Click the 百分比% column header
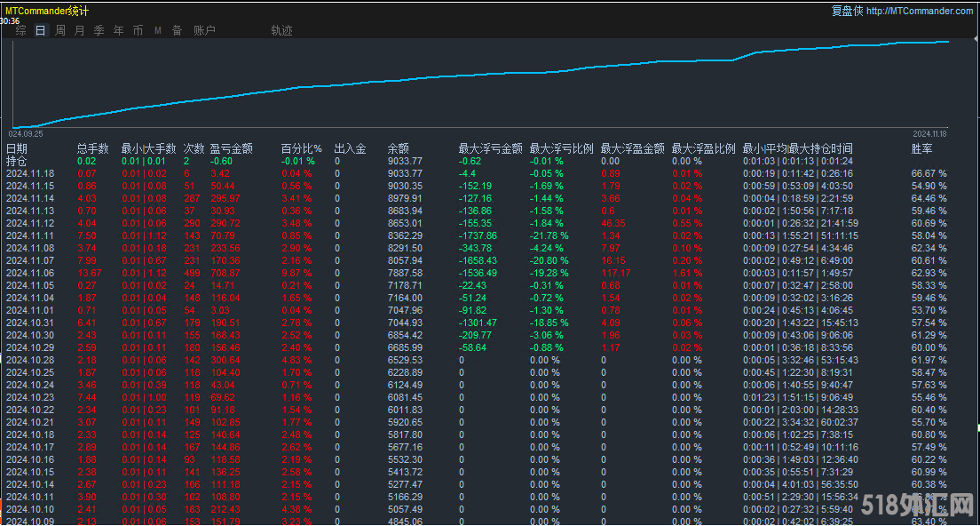The image size is (980, 526). [301, 148]
